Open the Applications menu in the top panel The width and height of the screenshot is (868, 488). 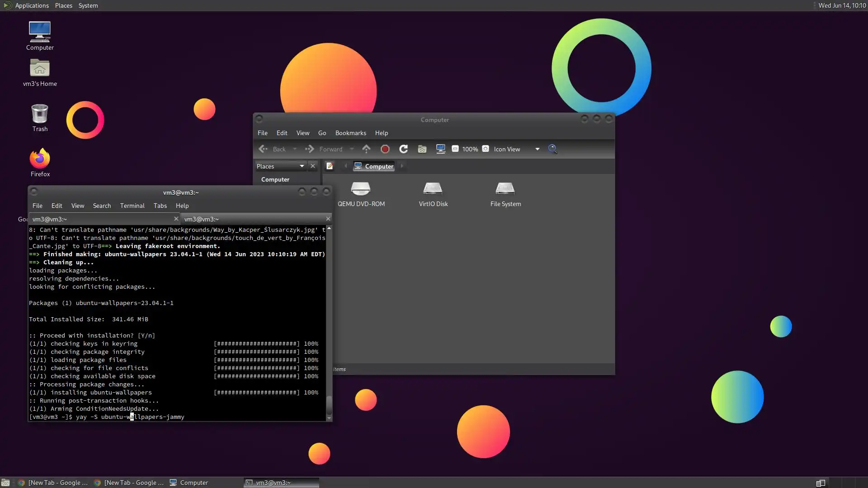point(32,5)
